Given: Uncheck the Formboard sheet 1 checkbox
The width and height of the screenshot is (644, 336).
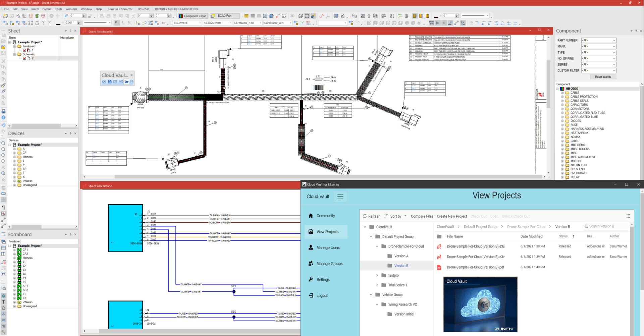Looking at the screenshot, I should [x=24, y=50].
